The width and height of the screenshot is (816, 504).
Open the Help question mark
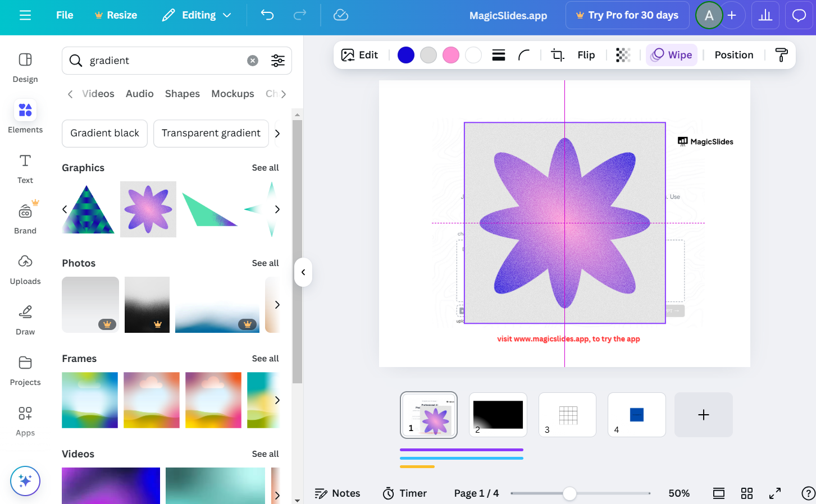(x=808, y=493)
